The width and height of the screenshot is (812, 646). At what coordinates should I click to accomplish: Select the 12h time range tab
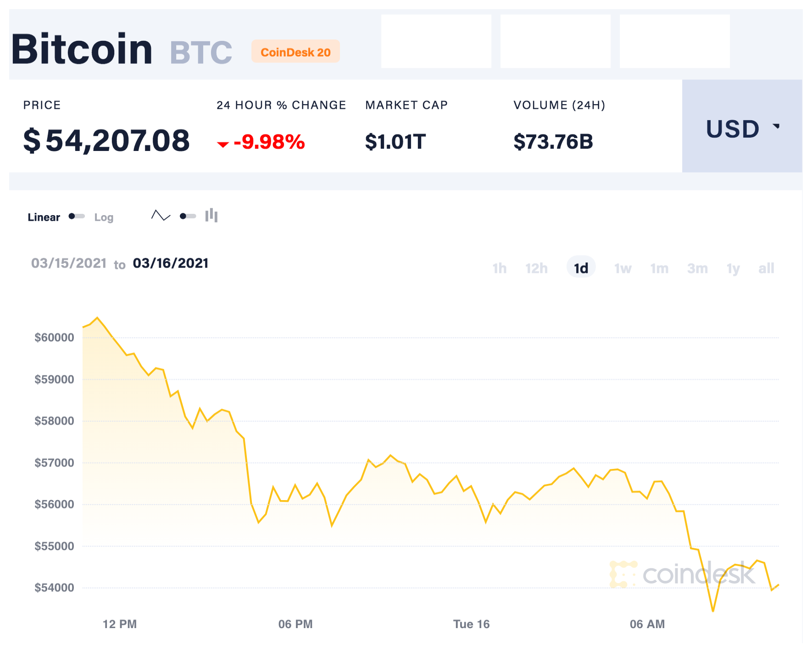[x=536, y=268]
